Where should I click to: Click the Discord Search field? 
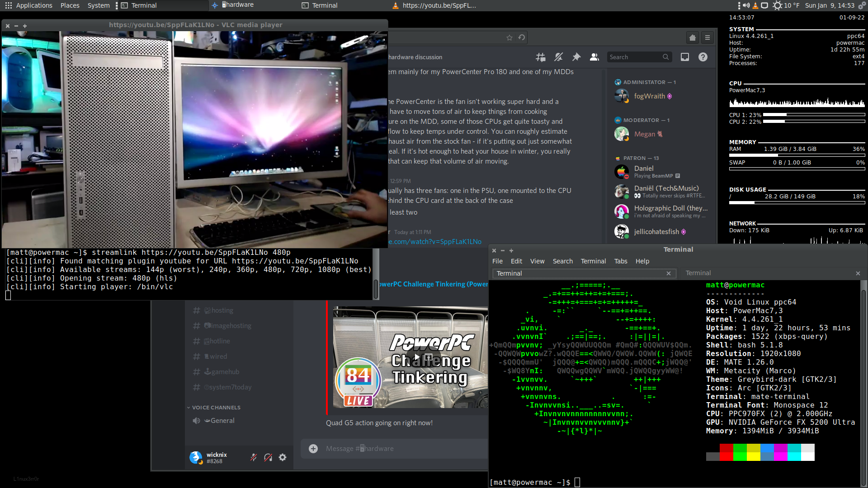click(639, 57)
